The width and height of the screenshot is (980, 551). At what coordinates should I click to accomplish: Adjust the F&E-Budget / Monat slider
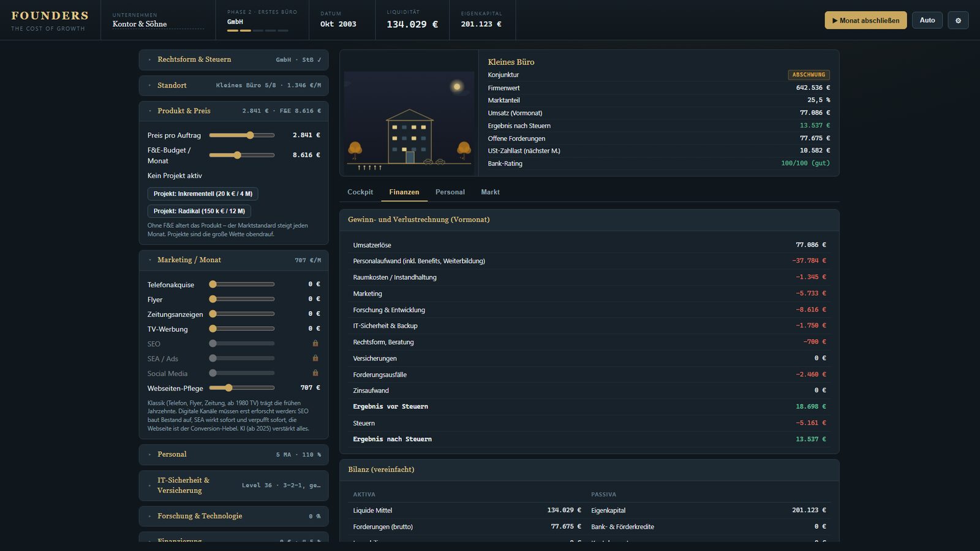click(242, 156)
